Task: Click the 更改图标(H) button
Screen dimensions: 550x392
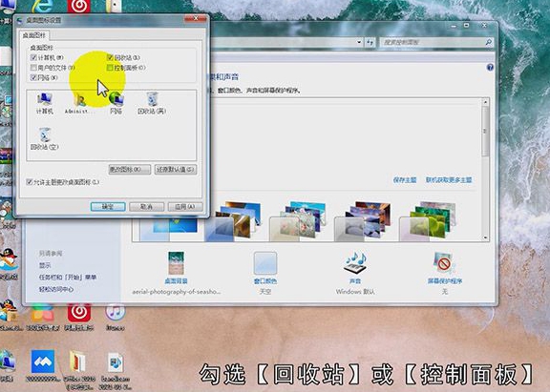Action: (x=130, y=170)
